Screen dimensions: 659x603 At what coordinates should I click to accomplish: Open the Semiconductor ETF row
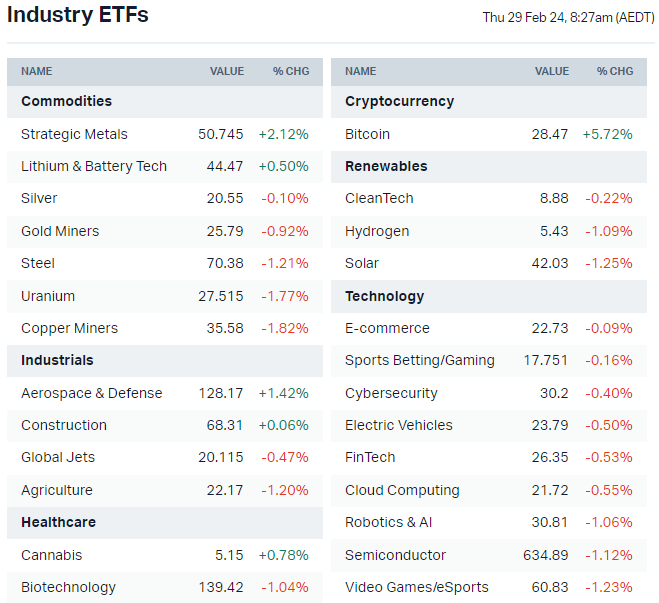[395, 555]
